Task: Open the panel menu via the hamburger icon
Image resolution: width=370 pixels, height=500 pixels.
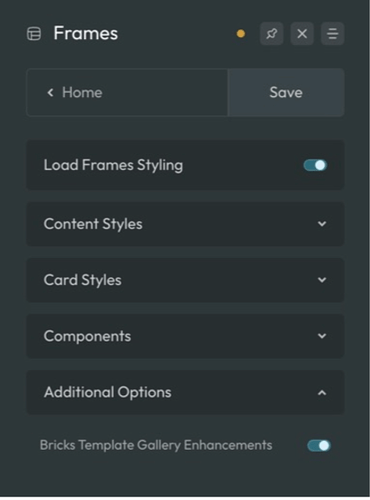Action: [332, 33]
